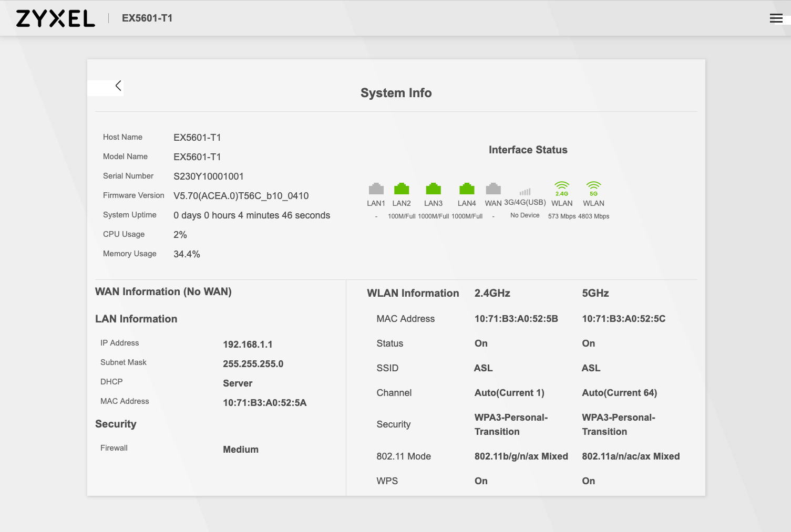The image size is (791, 532).
Task: Click the No Device status text
Action: coord(525,215)
